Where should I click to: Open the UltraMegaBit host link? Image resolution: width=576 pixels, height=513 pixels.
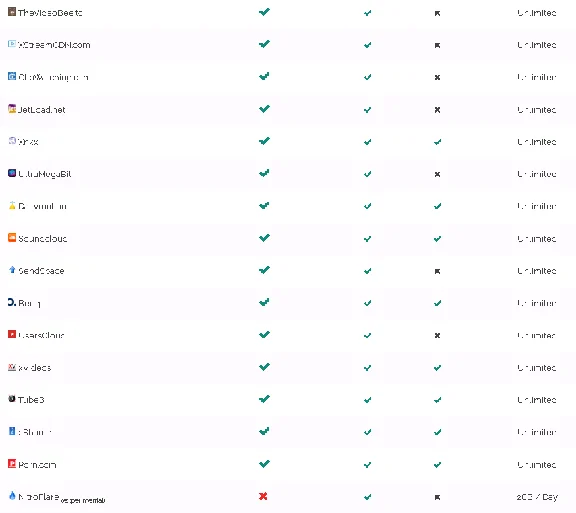45,174
